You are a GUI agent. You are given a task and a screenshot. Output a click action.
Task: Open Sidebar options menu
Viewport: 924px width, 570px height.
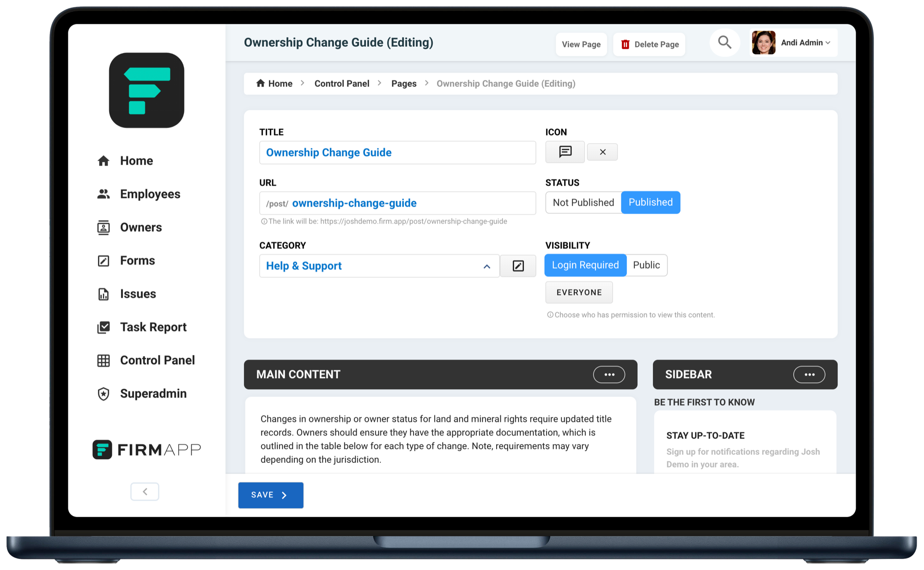pos(808,374)
